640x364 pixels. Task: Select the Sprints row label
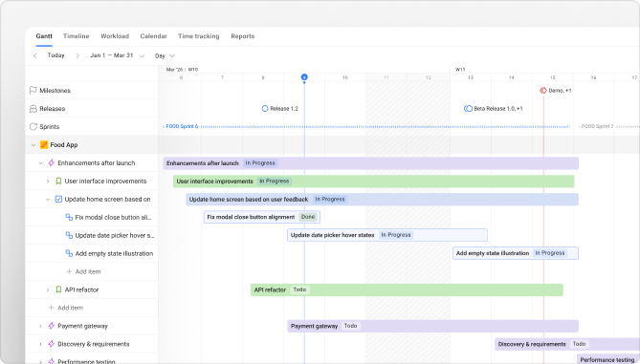(x=50, y=127)
